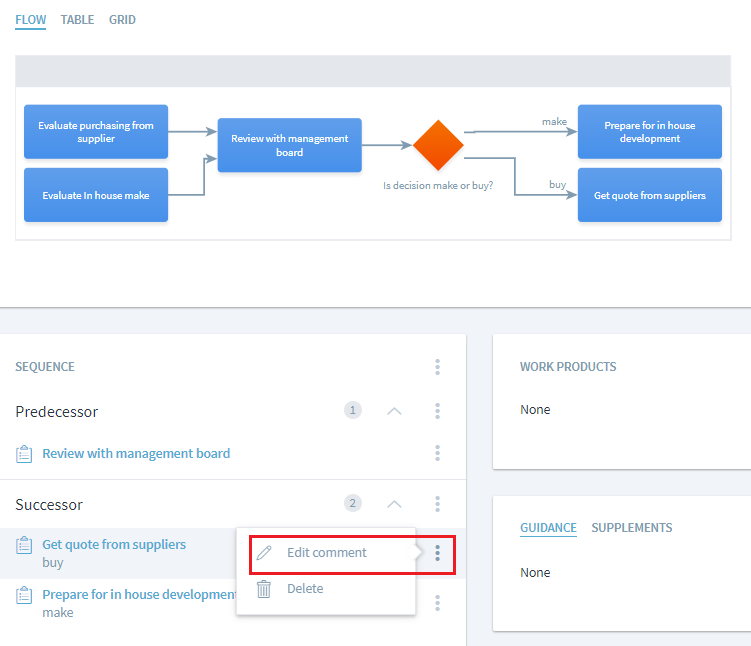Switch to the GRID view tab
Image resolution: width=751 pixels, height=646 pixels.
122,20
